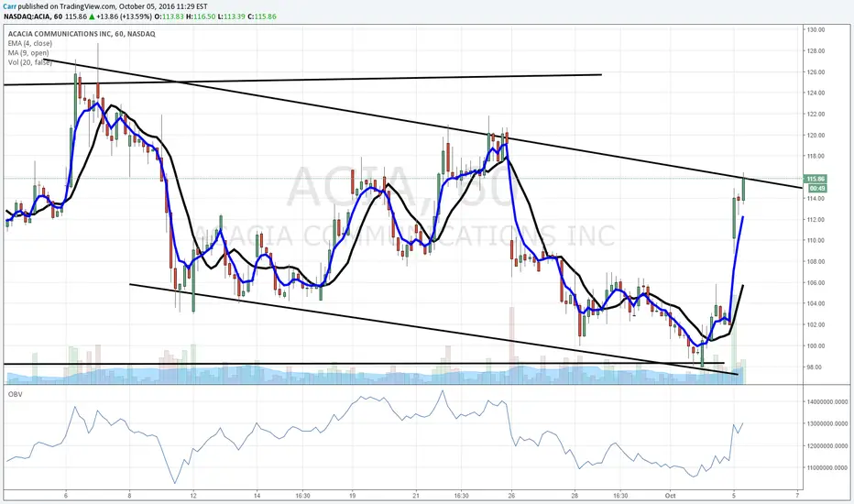Click the 114.00 price axis label
The height and width of the screenshot is (504, 854).
point(816,198)
